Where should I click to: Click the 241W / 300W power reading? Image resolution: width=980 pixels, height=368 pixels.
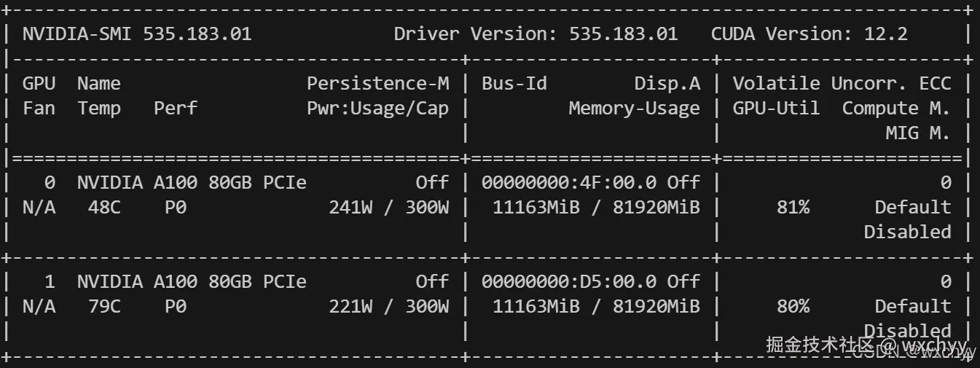pos(388,208)
